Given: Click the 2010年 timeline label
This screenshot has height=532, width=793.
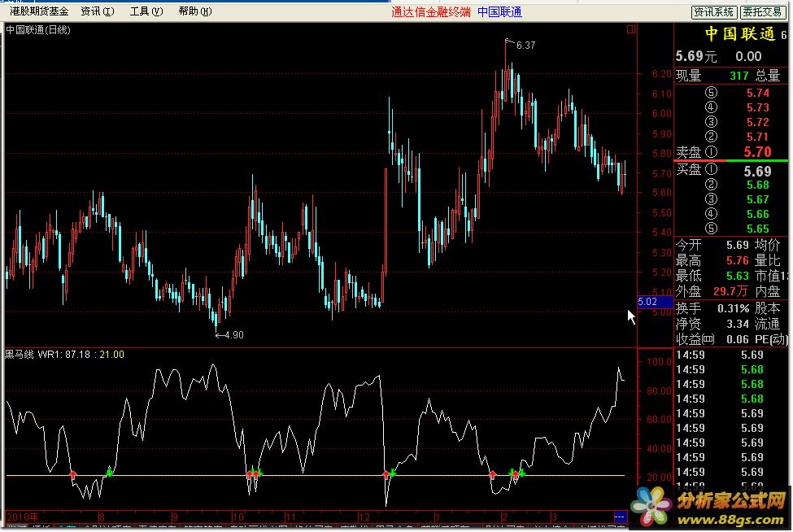Looking at the screenshot, I should click(x=23, y=517).
